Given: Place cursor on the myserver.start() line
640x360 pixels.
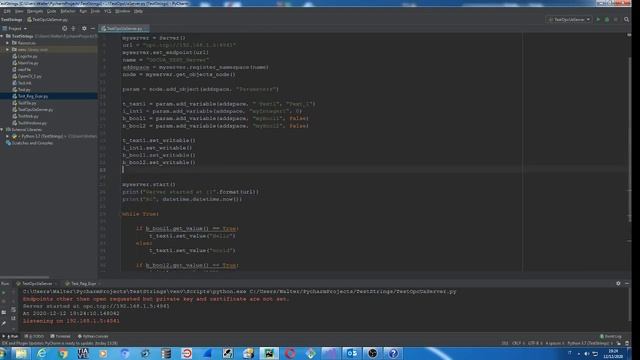Looking at the screenshot, I should pyautogui.click(x=149, y=184).
